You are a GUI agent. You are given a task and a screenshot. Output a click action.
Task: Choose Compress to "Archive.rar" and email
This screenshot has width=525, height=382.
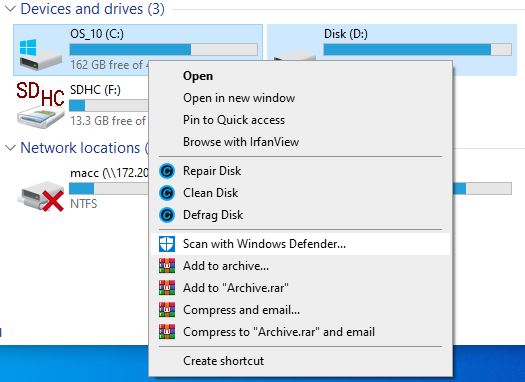[x=300, y=332]
